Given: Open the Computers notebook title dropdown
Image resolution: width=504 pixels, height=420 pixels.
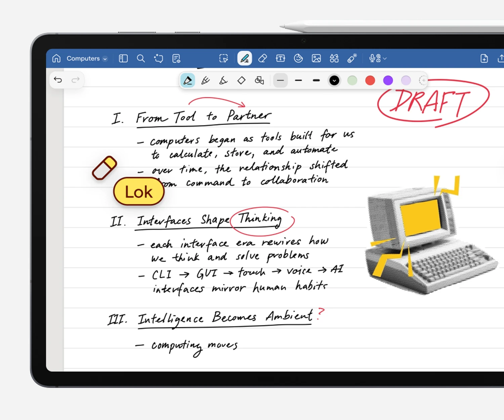Looking at the screenshot, I should (x=87, y=58).
